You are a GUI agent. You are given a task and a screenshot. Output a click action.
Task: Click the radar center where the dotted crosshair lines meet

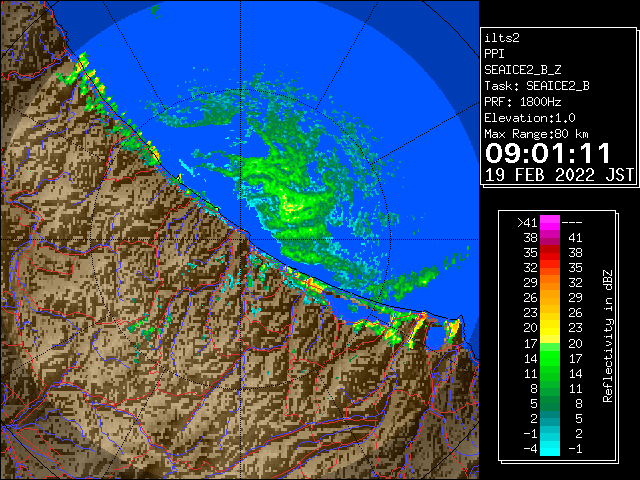click(x=240, y=240)
